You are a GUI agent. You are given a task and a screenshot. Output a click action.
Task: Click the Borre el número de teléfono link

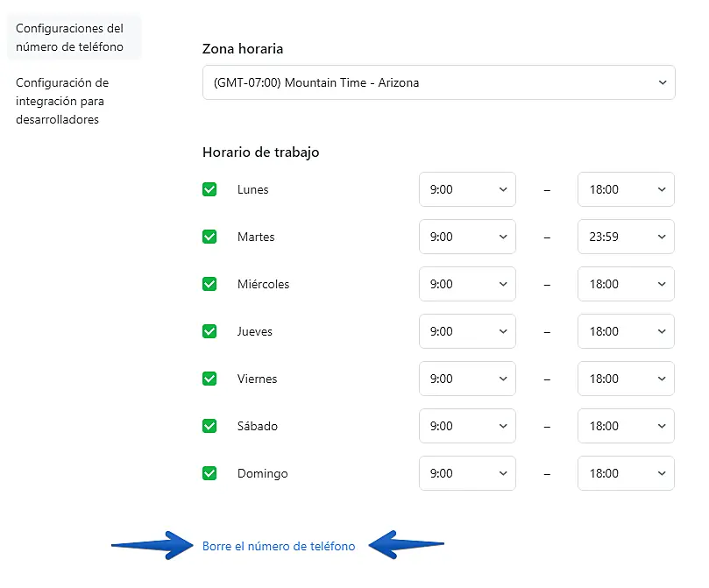point(279,546)
